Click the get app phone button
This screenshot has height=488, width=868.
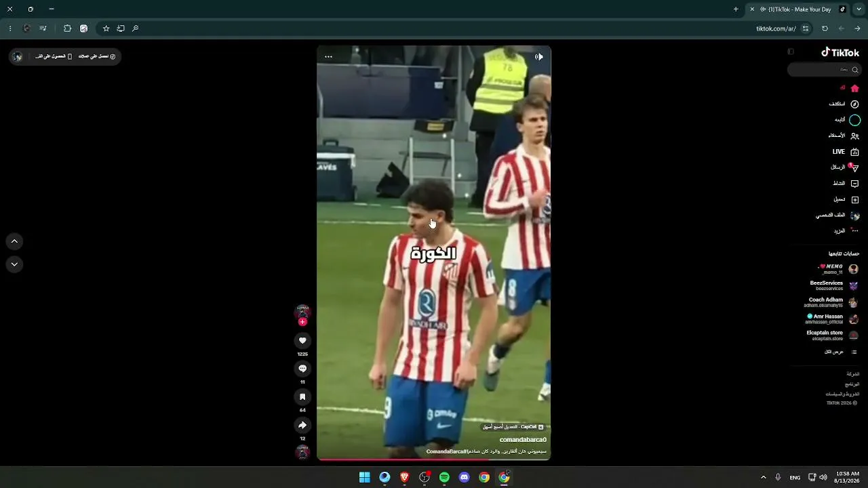[54, 56]
